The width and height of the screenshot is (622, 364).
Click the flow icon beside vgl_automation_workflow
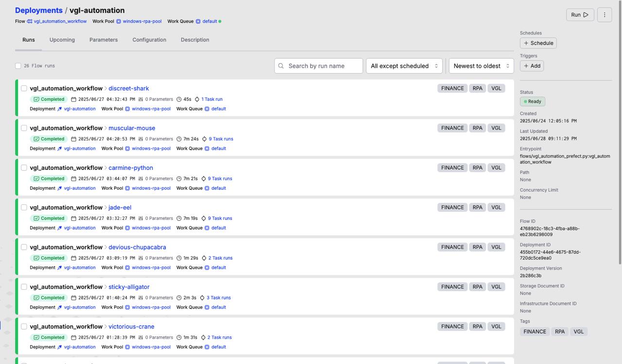tap(30, 21)
